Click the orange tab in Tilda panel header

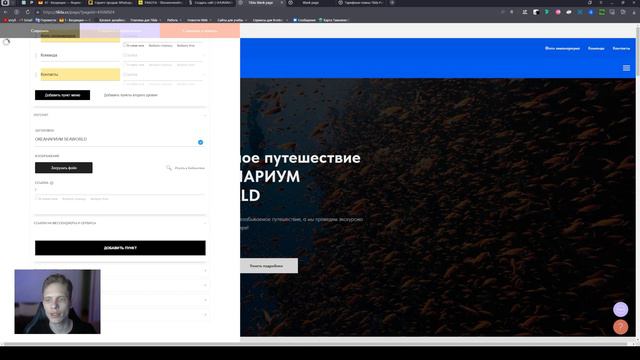(200, 31)
